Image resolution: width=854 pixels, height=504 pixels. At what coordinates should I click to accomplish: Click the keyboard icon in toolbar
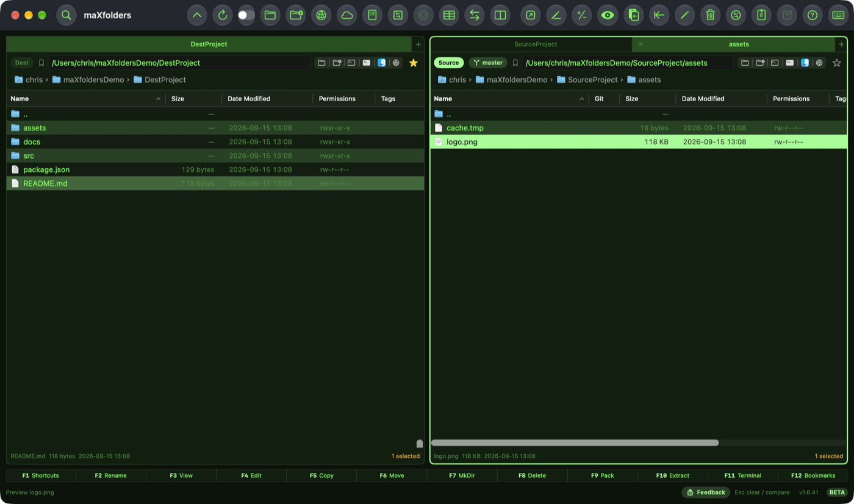coord(838,15)
